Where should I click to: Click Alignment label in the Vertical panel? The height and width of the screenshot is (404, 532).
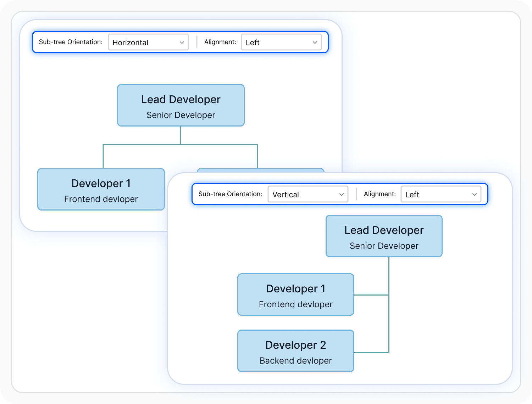coord(380,194)
